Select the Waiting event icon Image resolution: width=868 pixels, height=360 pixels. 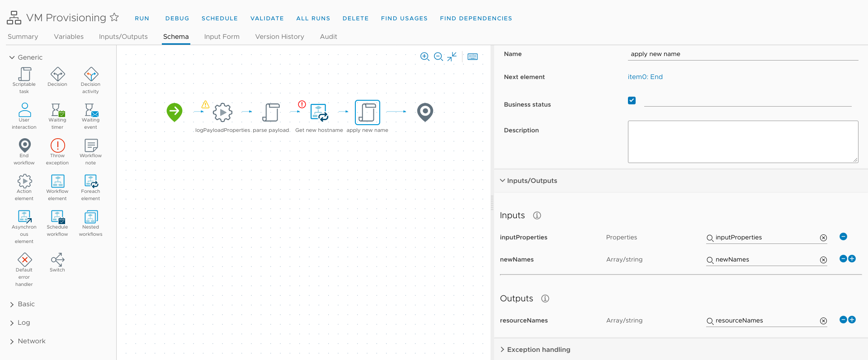pyautogui.click(x=91, y=110)
